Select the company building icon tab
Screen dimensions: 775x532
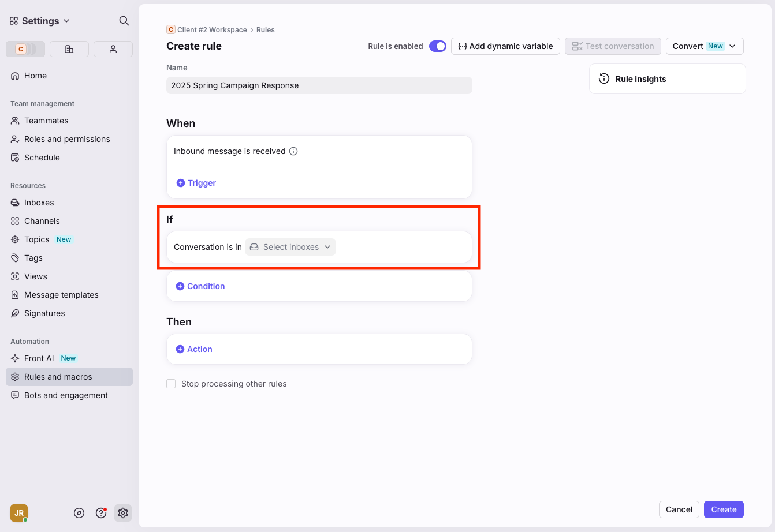[x=69, y=49]
